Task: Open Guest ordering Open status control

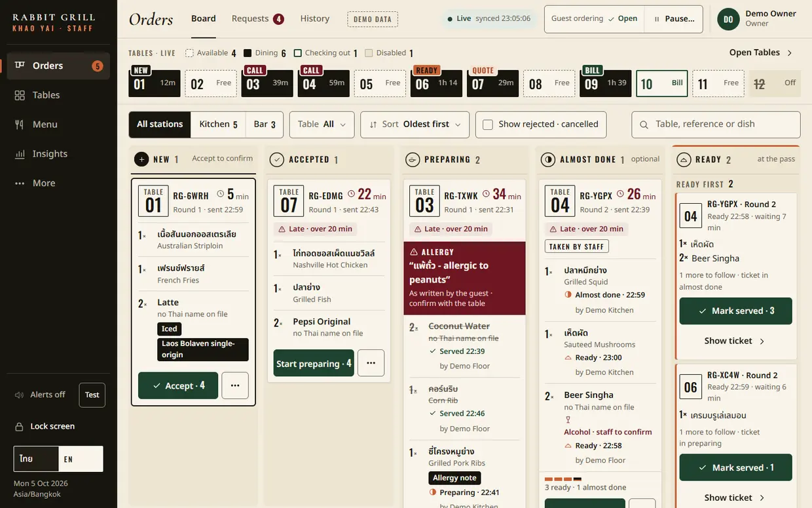Action: 595,19
